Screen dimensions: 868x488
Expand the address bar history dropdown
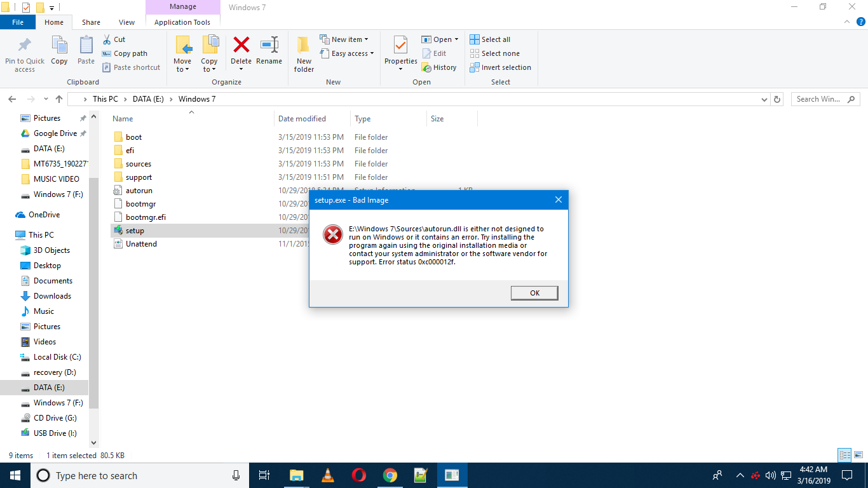pos(764,99)
